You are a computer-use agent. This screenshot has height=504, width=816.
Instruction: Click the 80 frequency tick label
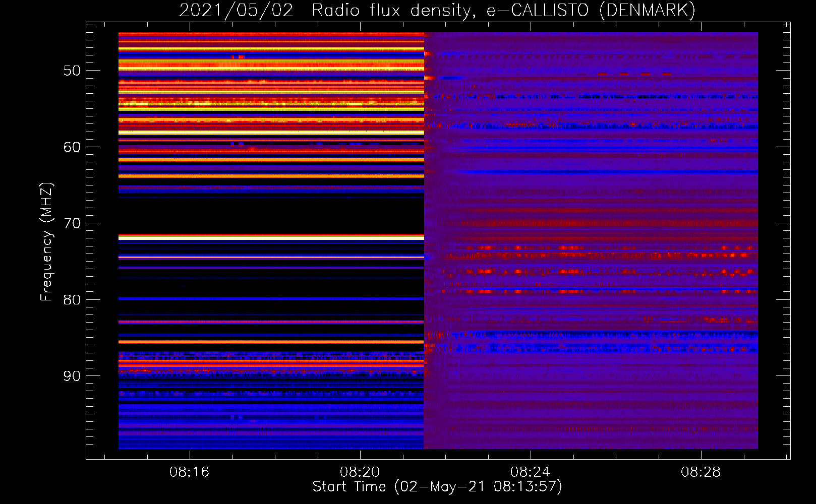coord(72,300)
